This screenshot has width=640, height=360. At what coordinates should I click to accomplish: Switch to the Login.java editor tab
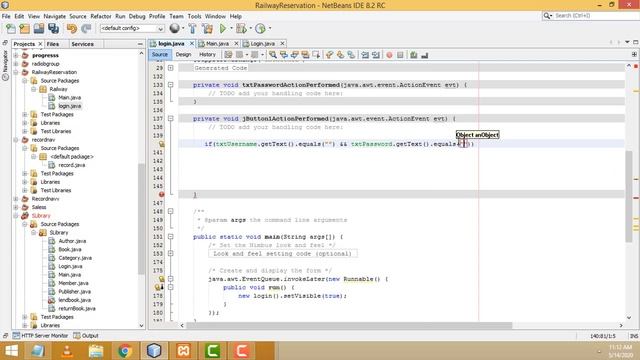[x=262, y=43]
